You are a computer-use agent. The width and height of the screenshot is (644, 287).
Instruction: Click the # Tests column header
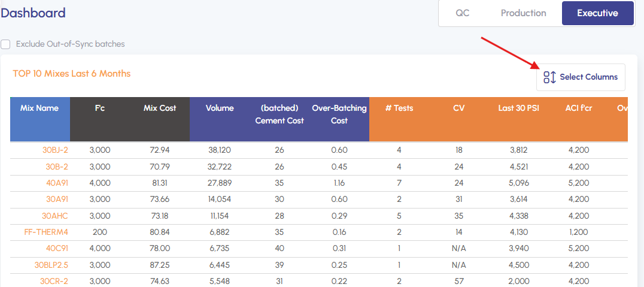399,108
